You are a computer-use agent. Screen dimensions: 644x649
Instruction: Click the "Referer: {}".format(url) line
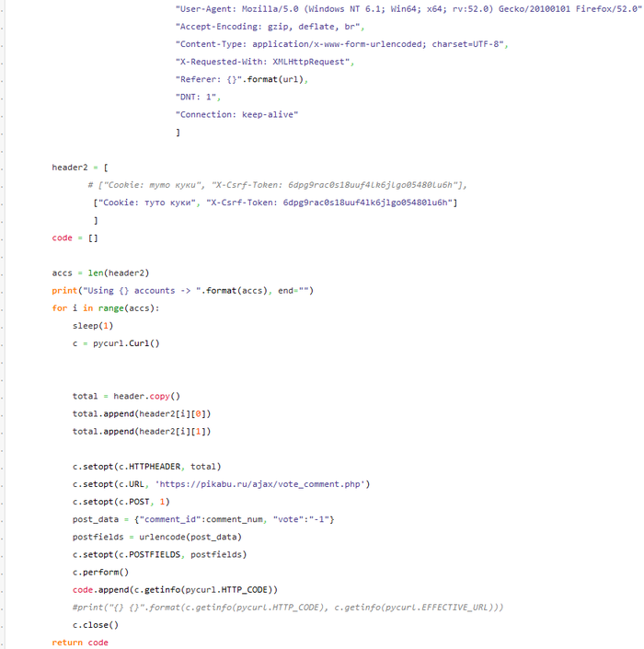[x=242, y=79]
